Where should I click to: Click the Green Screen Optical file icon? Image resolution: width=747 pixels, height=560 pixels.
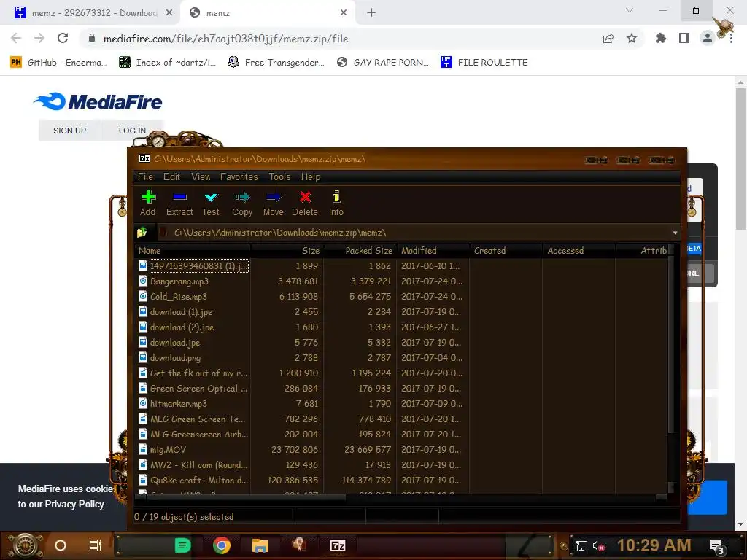tap(142, 388)
